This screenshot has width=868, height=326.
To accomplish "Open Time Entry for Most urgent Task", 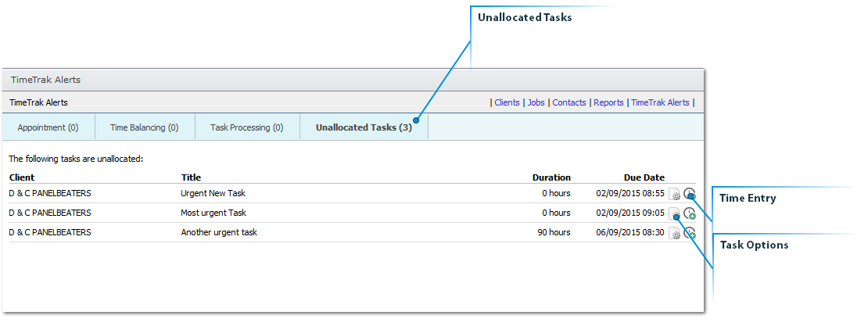I will coord(689,213).
